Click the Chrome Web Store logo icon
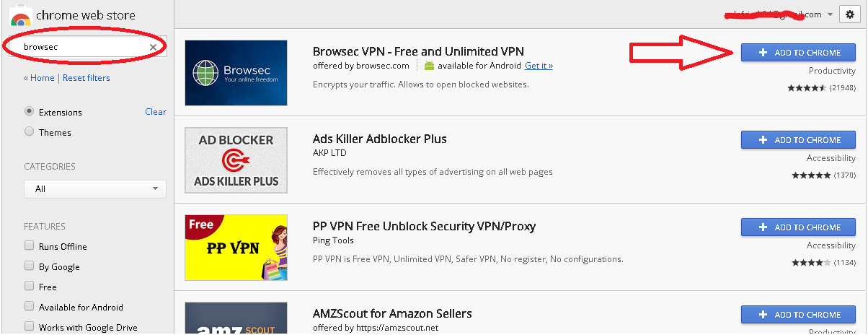Image resolution: width=868 pixels, height=335 pixels. [20, 14]
